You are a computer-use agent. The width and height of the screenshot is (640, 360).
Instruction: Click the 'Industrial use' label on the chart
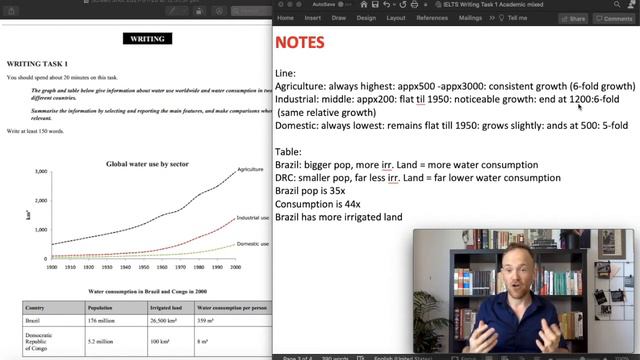pyautogui.click(x=253, y=218)
